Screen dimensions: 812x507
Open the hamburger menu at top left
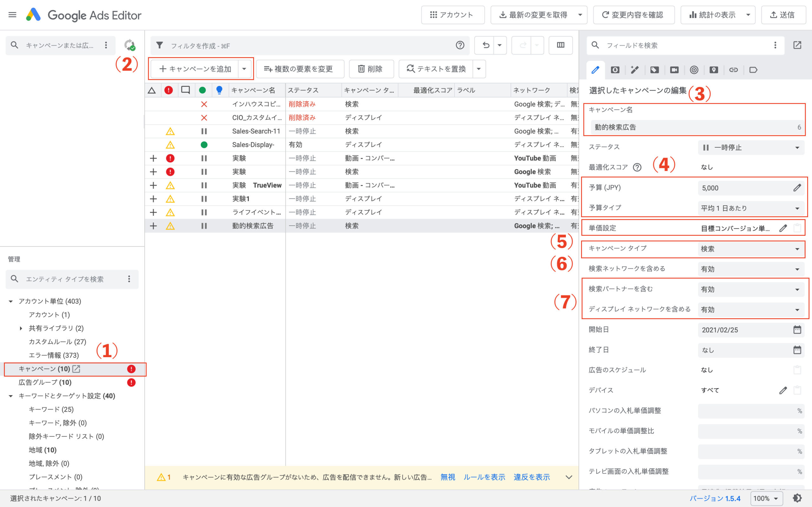[x=12, y=15]
